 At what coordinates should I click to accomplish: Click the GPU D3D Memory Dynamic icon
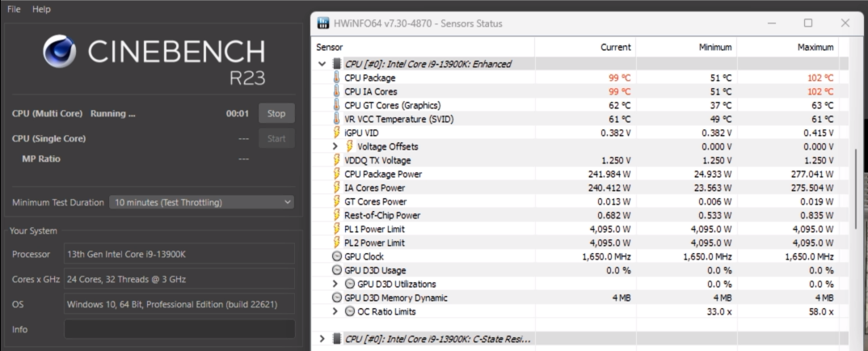[x=337, y=298]
